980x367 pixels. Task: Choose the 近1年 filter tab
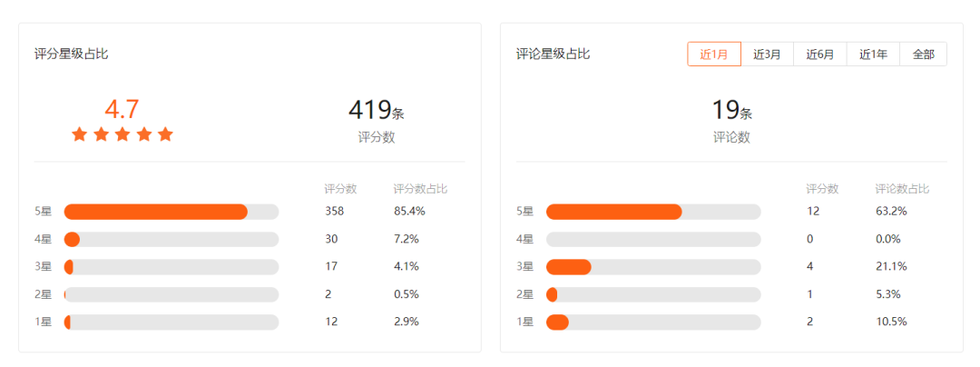click(x=873, y=54)
